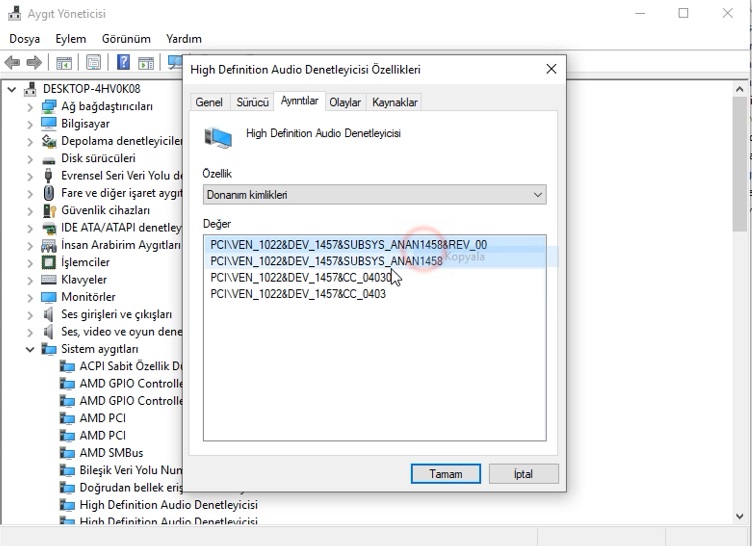Viewport: 752px width, 546px height.
Task: Choose the Kopyala context menu entry
Action: tap(464, 257)
